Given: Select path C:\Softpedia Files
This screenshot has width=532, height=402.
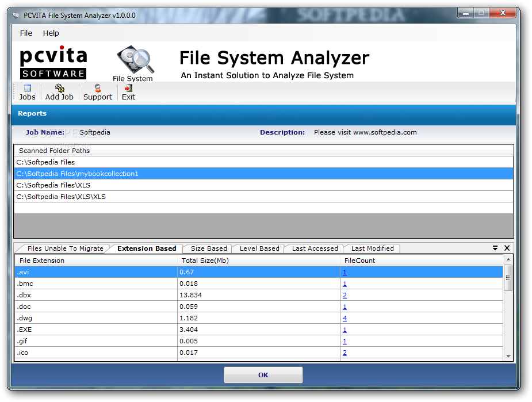Looking at the screenshot, I should [263, 162].
